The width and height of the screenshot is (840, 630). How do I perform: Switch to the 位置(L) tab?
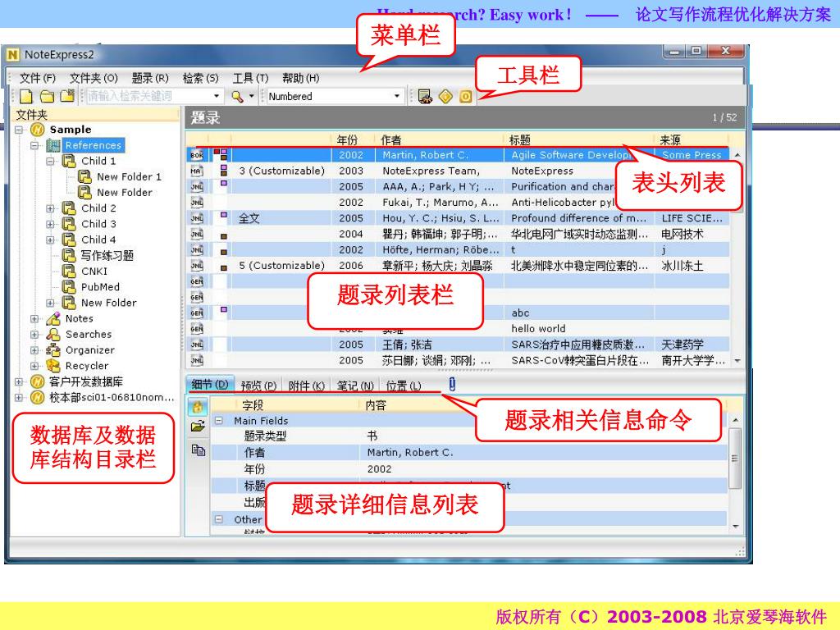tap(403, 386)
